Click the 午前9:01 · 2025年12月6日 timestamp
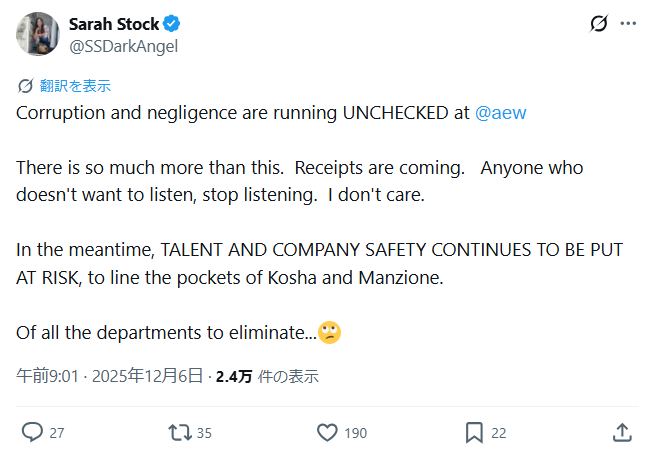Image resolution: width=651 pixels, height=451 pixels. click(107, 377)
